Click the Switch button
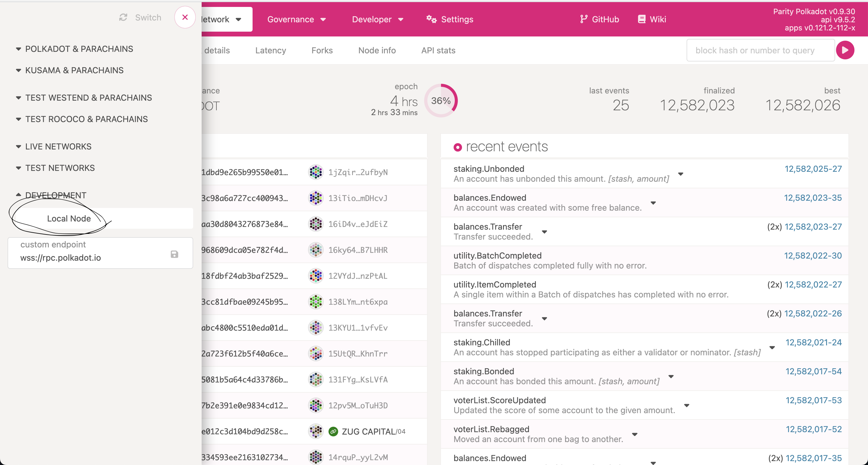Viewport: 868px width, 465px height. click(x=140, y=17)
